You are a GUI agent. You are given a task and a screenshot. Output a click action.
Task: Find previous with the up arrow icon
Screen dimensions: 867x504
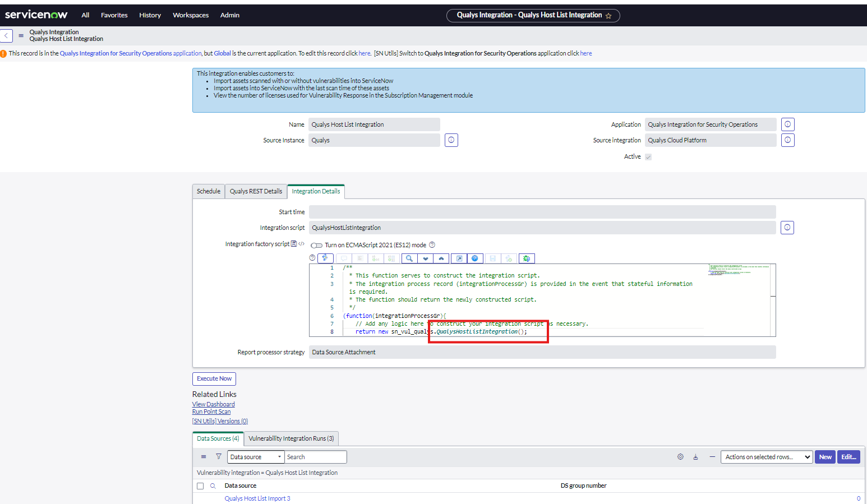[441, 258]
